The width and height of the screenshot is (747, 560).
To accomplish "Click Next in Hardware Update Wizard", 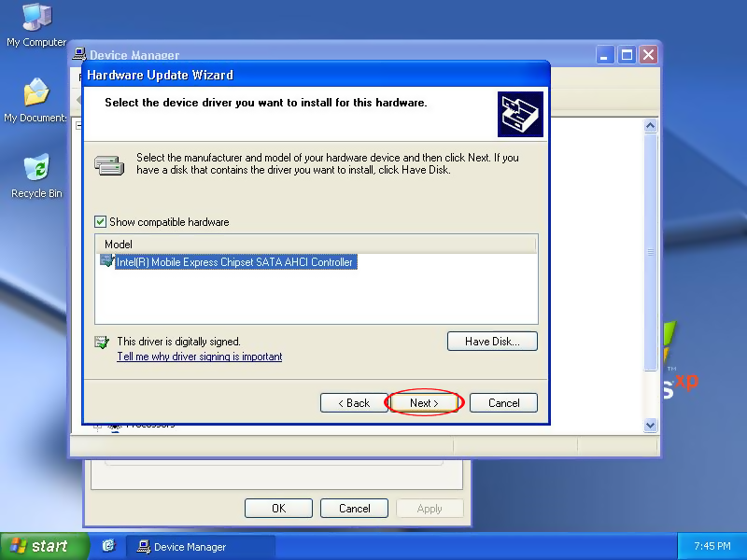I will [x=424, y=403].
